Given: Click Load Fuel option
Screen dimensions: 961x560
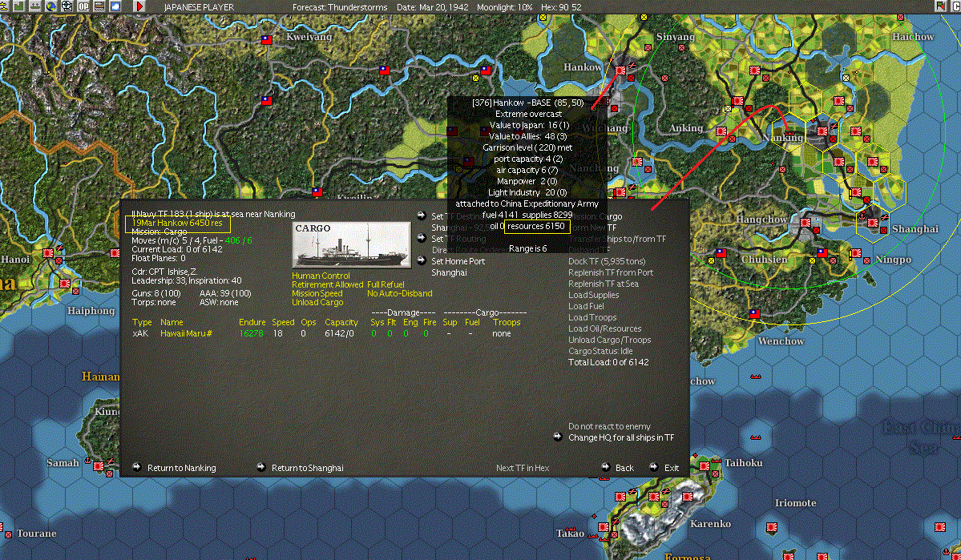Looking at the screenshot, I should [x=586, y=306].
